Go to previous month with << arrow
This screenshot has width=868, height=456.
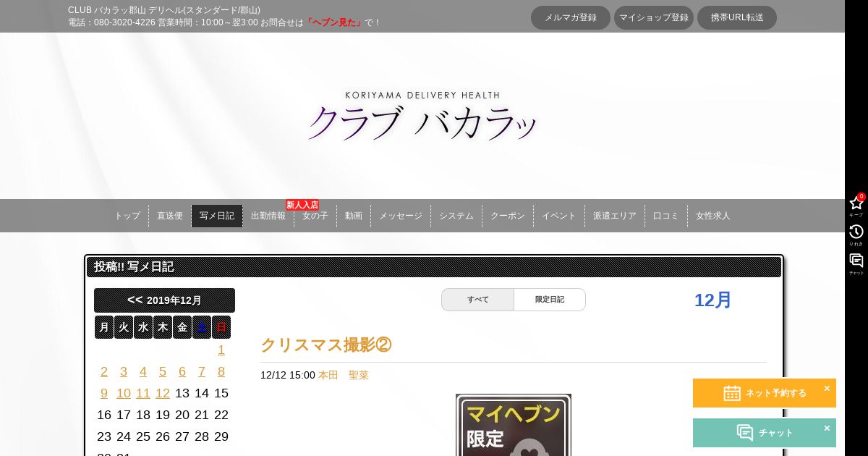pos(135,300)
